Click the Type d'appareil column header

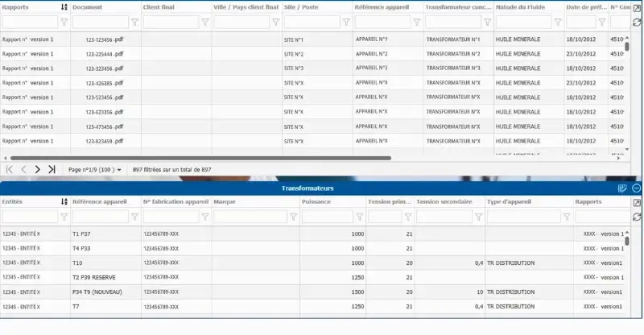(x=510, y=202)
